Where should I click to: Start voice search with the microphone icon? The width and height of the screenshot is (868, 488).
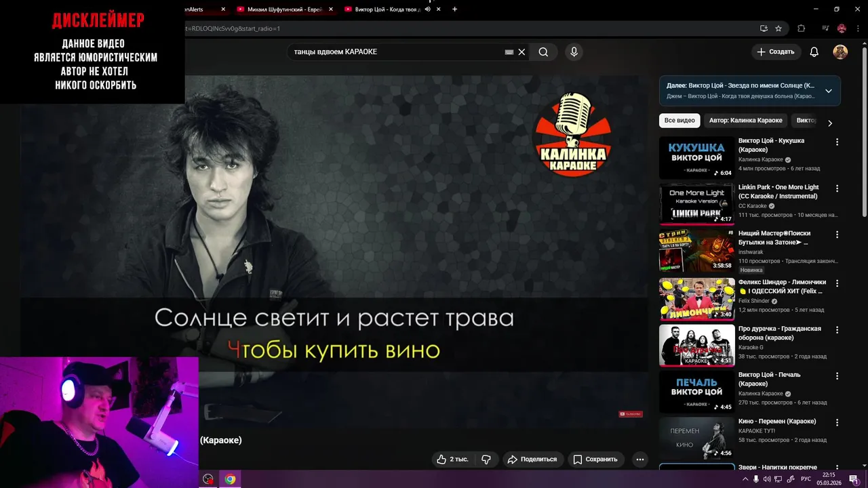pos(574,52)
